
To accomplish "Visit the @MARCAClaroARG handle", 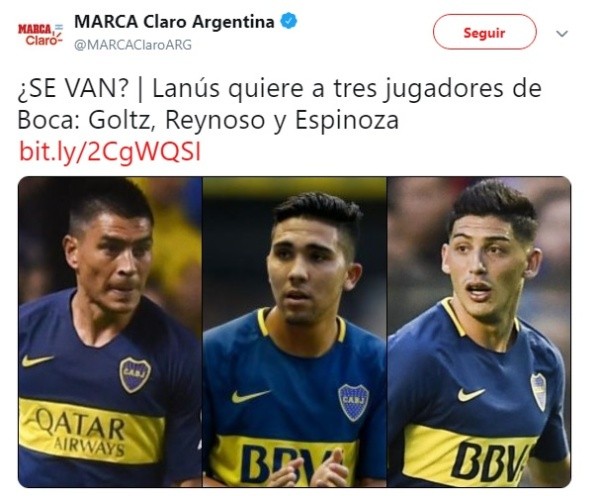I will point(133,45).
